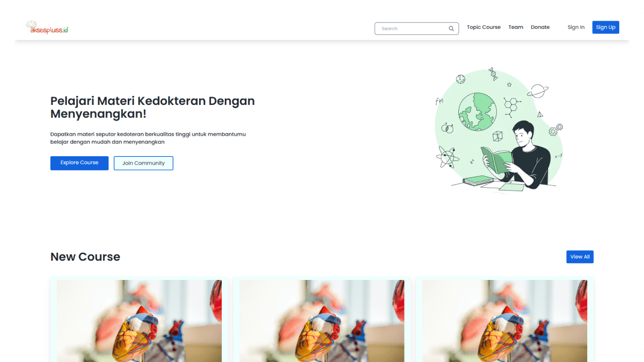Viewport: 644px width, 362px height.
Task: Click the Explore Course button
Action: click(x=79, y=163)
